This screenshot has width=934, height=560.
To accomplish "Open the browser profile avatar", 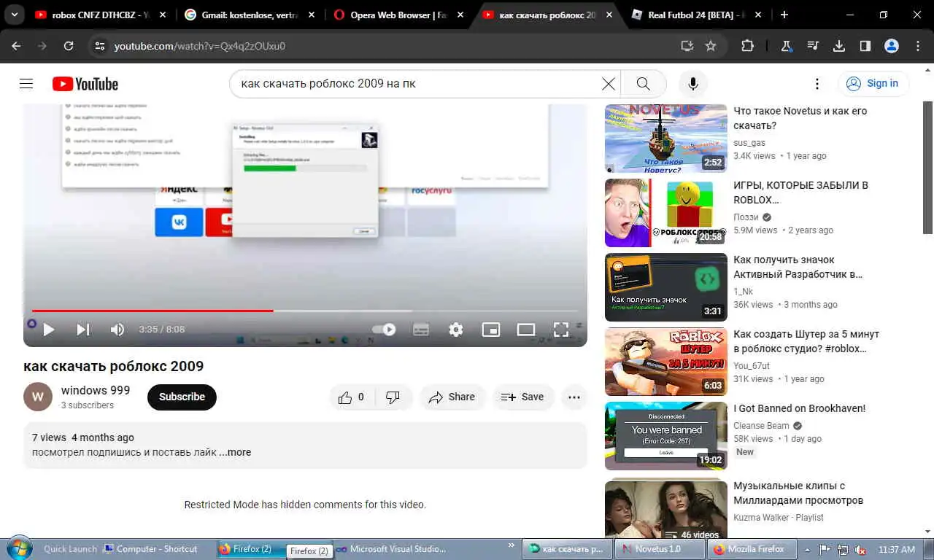I will [x=892, y=46].
